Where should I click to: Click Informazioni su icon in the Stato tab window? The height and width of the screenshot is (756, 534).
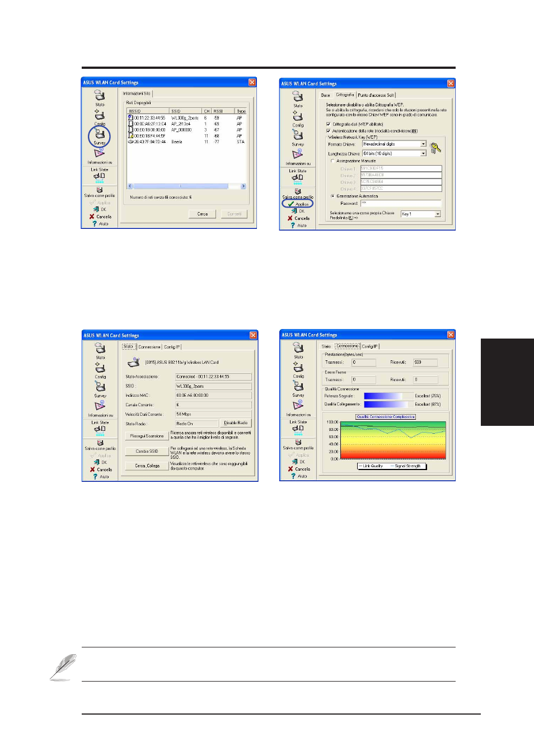point(100,406)
